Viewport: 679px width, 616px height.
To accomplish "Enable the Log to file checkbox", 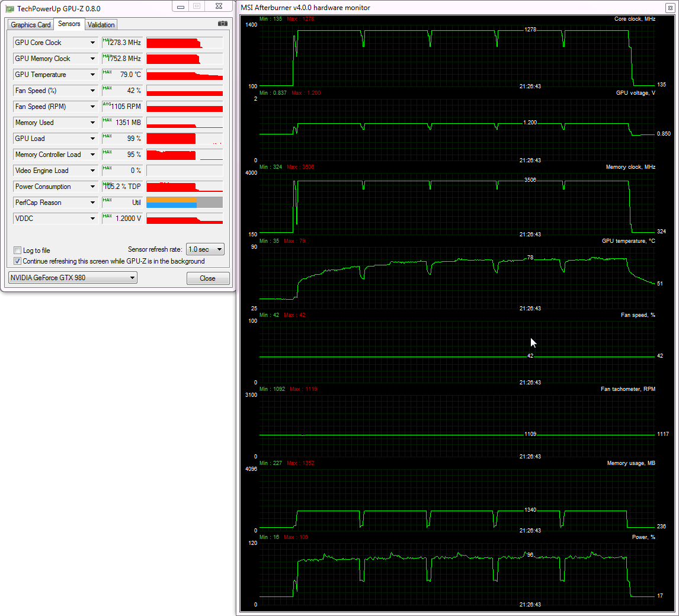I will tap(18, 251).
